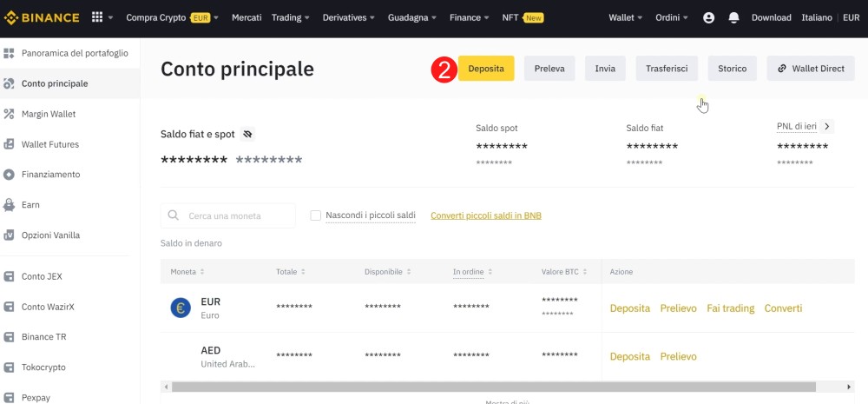868x404 pixels.
Task: Click the yellow Deposita button
Action: (486, 69)
